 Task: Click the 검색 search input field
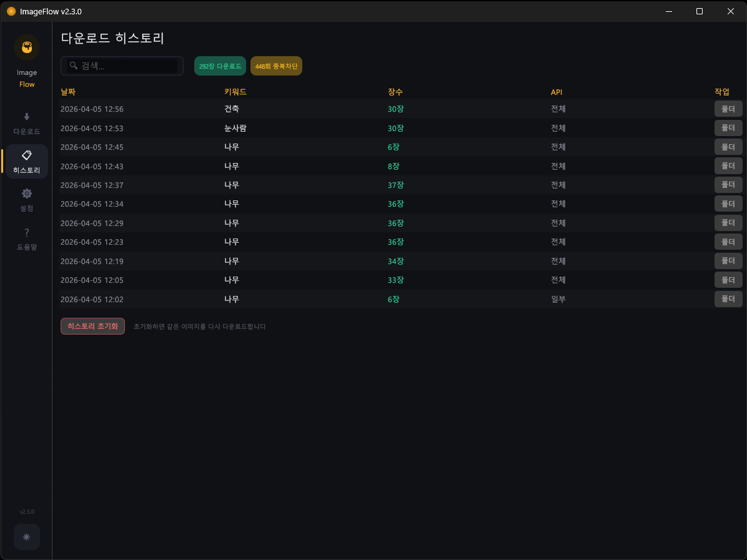point(128,66)
